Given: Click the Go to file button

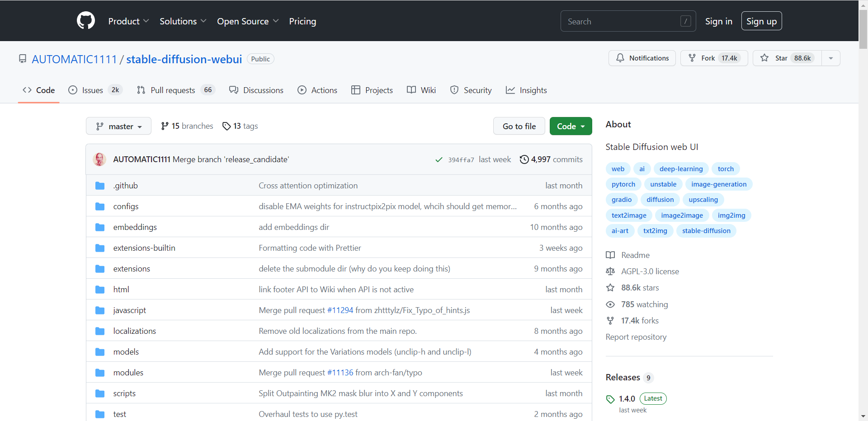Looking at the screenshot, I should (519, 126).
